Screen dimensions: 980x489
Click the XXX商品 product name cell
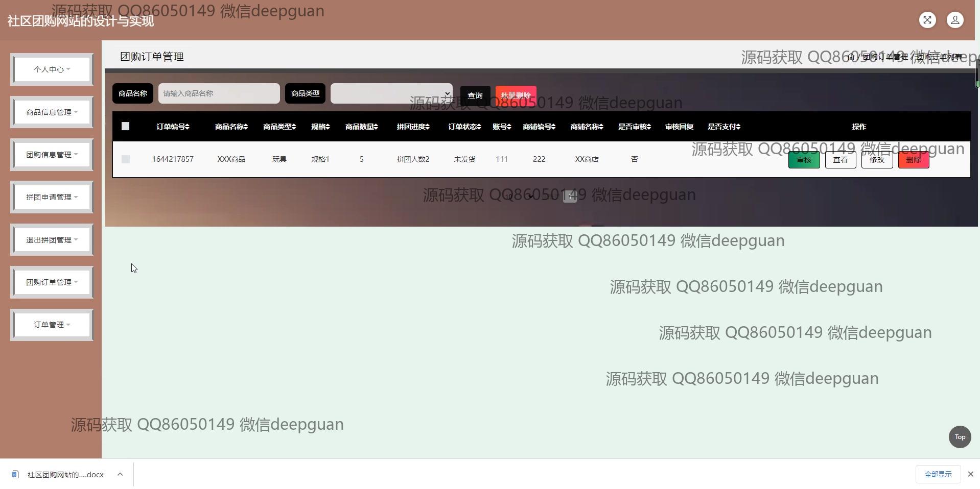pyautogui.click(x=231, y=159)
